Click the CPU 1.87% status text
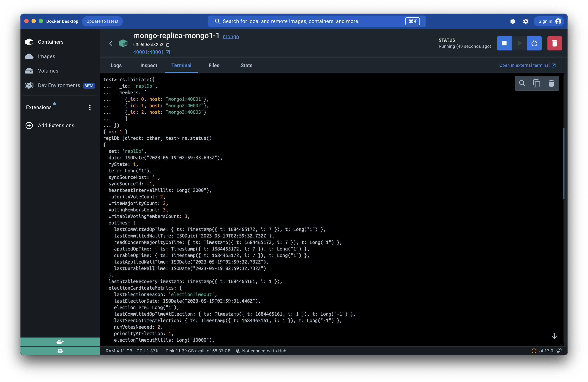Viewport: 588px width, 382px height. click(x=148, y=351)
